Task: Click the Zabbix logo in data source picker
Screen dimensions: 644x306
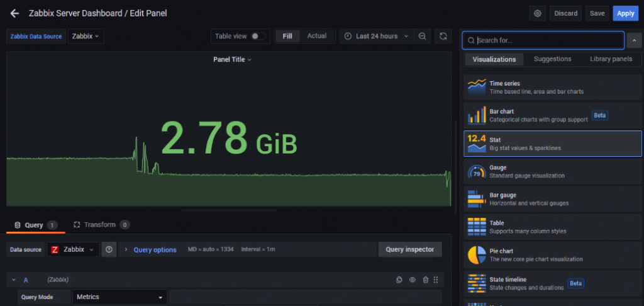Action: click(x=55, y=250)
